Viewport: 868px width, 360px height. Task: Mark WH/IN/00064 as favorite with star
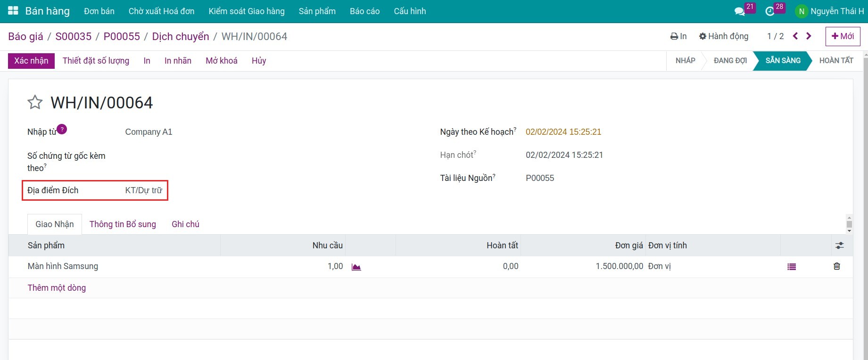click(x=35, y=102)
